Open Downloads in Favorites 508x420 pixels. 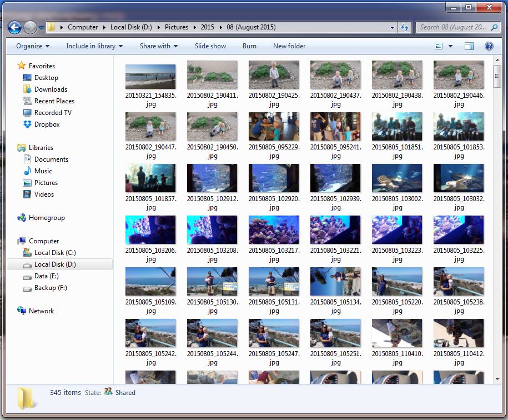51,89
